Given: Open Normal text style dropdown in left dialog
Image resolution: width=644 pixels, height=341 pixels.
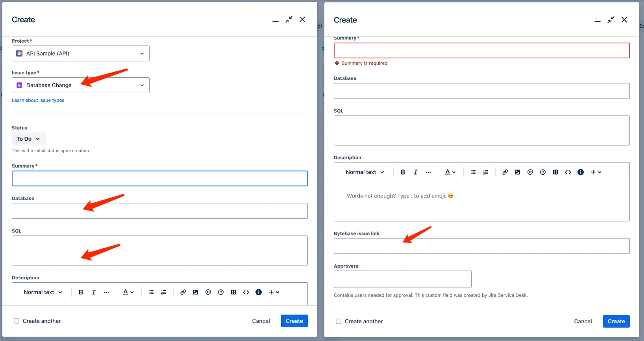Looking at the screenshot, I should point(43,292).
